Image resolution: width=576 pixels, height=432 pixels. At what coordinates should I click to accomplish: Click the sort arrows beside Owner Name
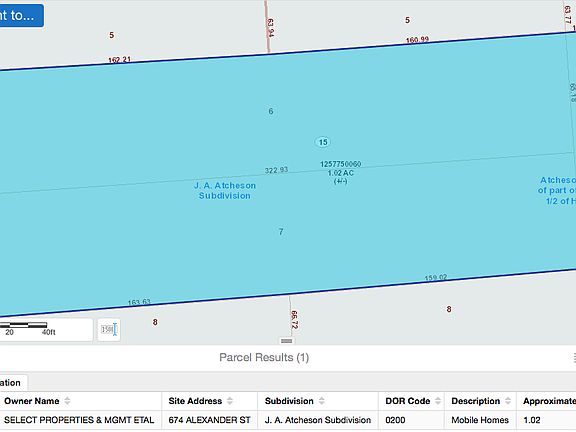[x=67, y=401]
